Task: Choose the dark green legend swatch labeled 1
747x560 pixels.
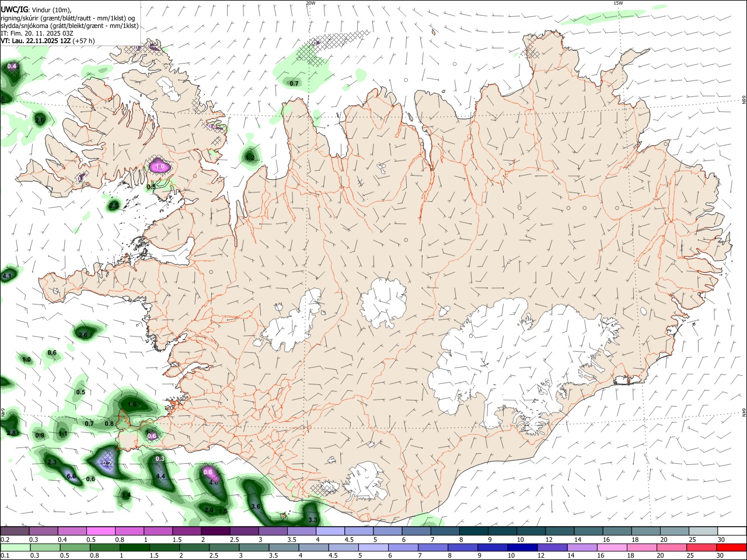Action: (135, 547)
